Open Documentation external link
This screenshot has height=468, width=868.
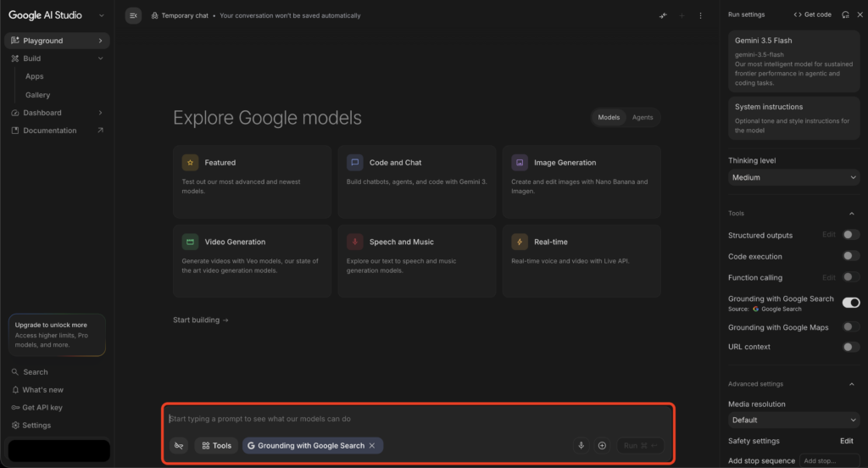click(x=57, y=131)
